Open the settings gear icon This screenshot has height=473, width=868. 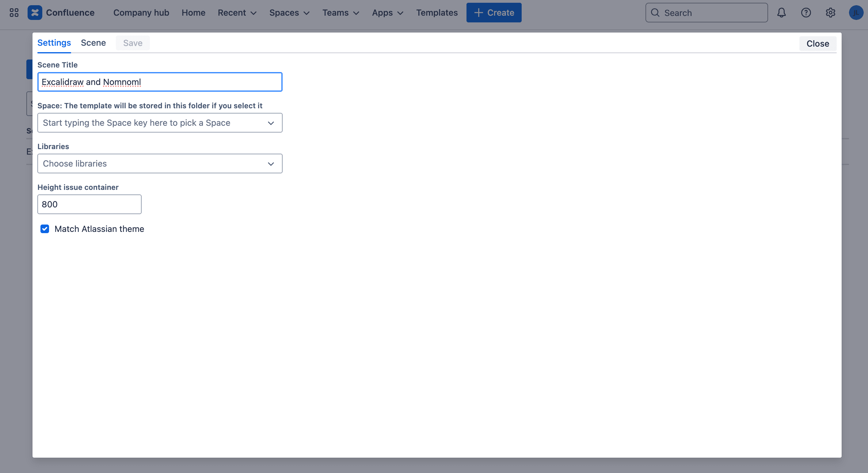831,13
